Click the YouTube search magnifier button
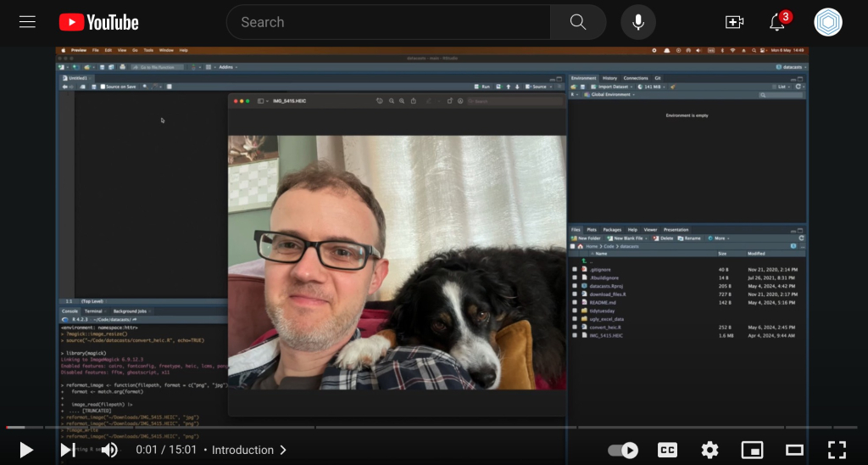The height and width of the screenshot is (465, 868). (x=578, y=22)
